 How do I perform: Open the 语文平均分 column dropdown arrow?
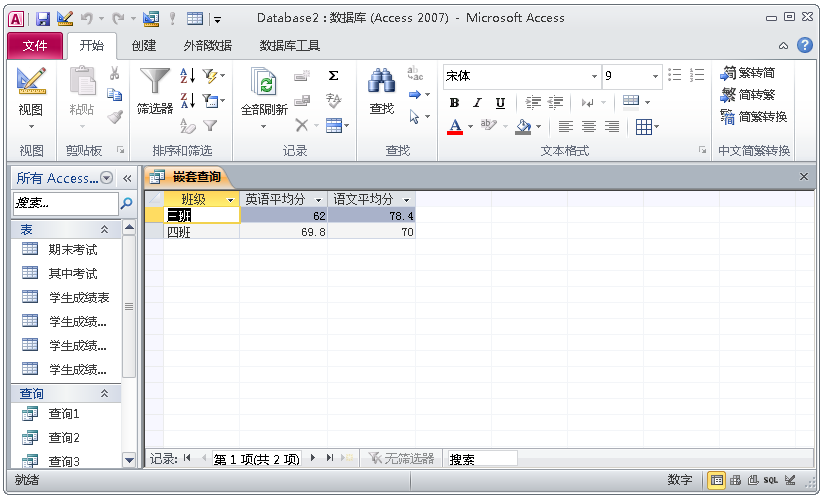coord(407,200)
